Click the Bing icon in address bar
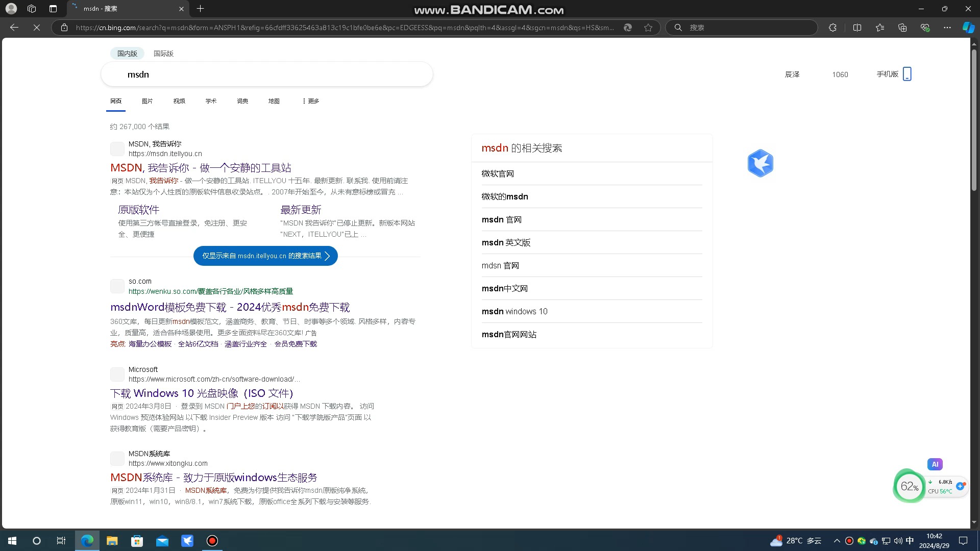 coord(628,28)
